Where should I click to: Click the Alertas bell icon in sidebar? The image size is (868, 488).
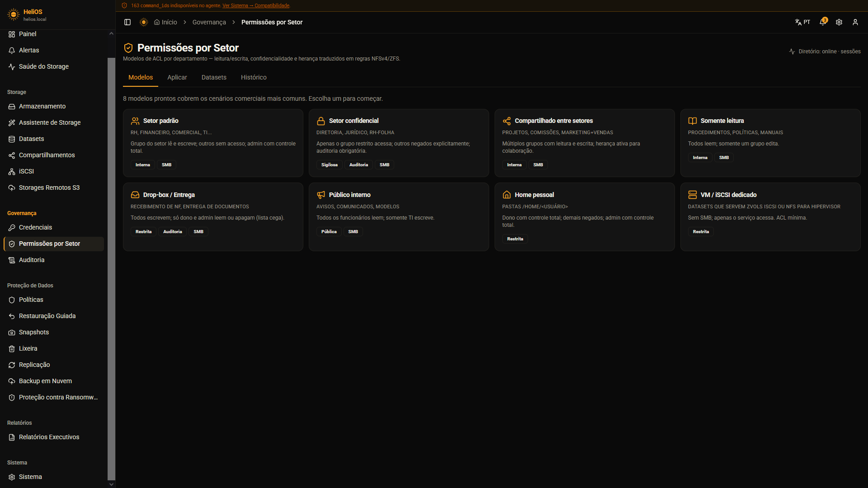[12, 50]
